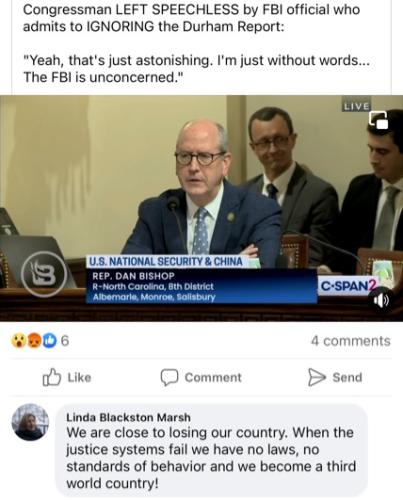
Task: Click the reaction count 6
Action: (65, 341)
